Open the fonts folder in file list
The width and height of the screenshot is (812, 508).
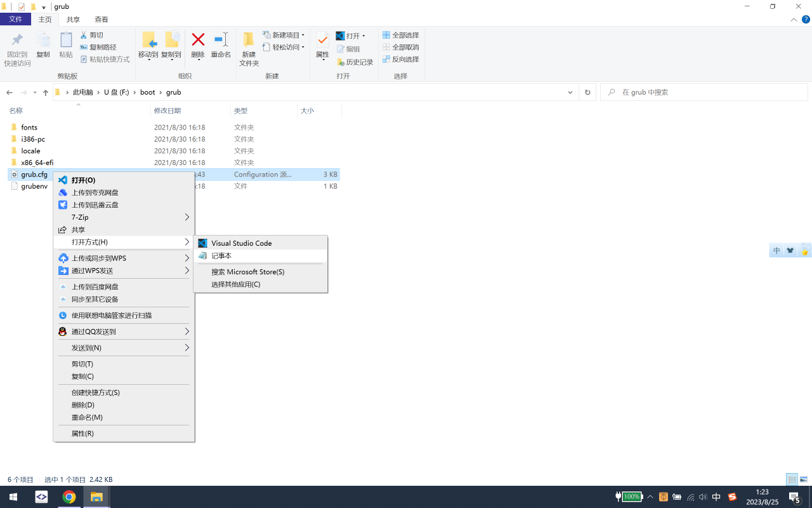(29, 128)
